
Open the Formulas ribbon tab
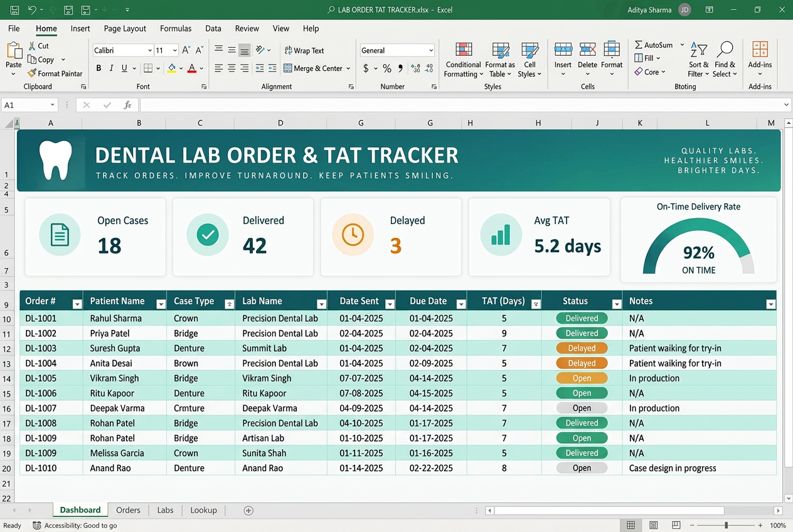coord(176,28)
